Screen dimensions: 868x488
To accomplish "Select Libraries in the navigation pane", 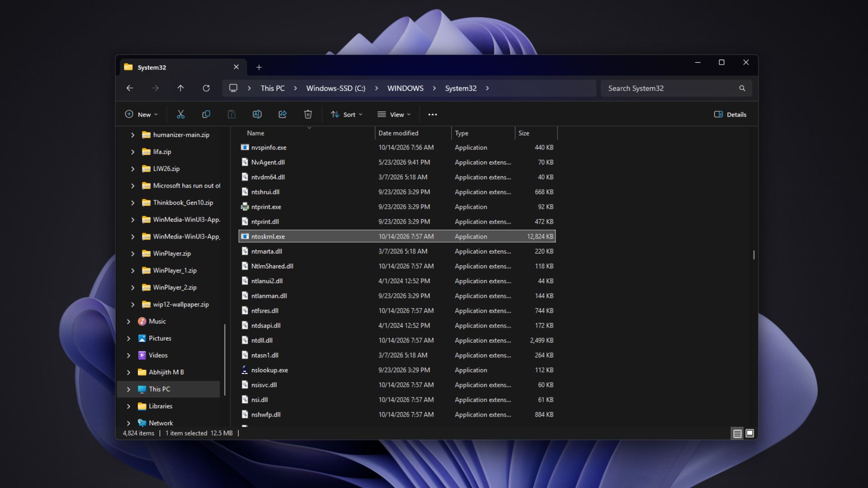I will [160, 406].
